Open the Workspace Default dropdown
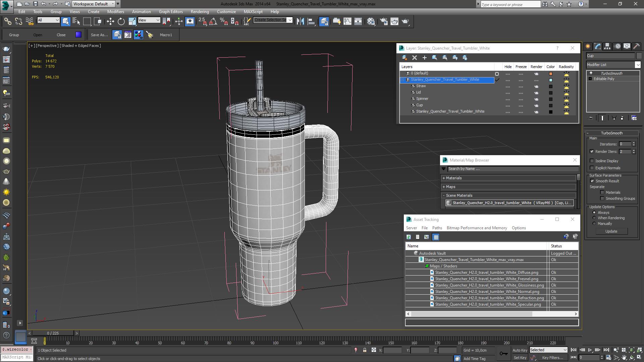Image resolution: width=644 pixels, height=362 pixels. [94, 4]
